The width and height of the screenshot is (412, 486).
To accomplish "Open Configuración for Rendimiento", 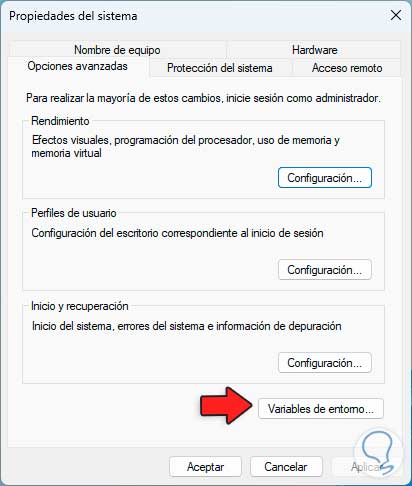I will [x=325, y=178].
